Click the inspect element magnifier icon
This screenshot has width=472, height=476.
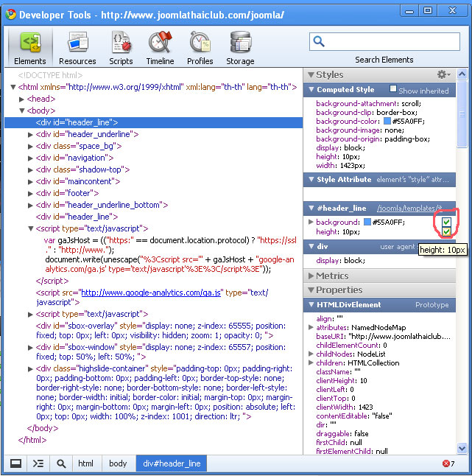(61, 463)
